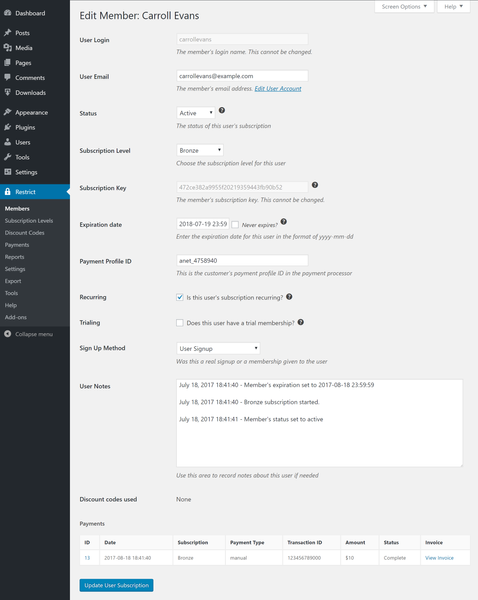
Task: Check the trial membership checkbox
Action: (179, 323)
